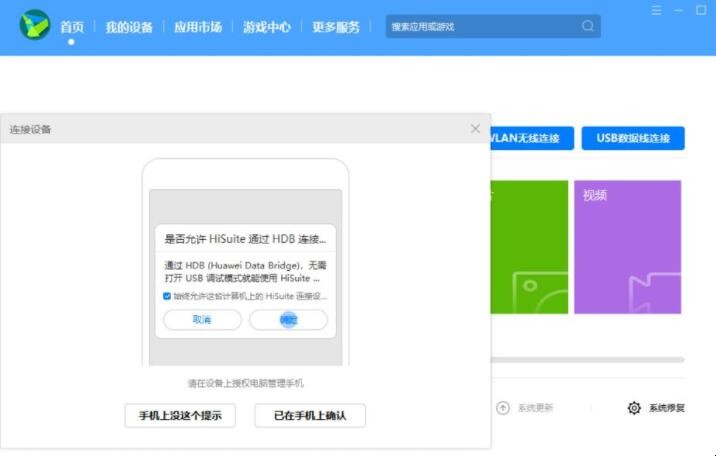Switch to 我的设备 tab
The width and height of the screenshot is (716, 456).
(129, 27)
